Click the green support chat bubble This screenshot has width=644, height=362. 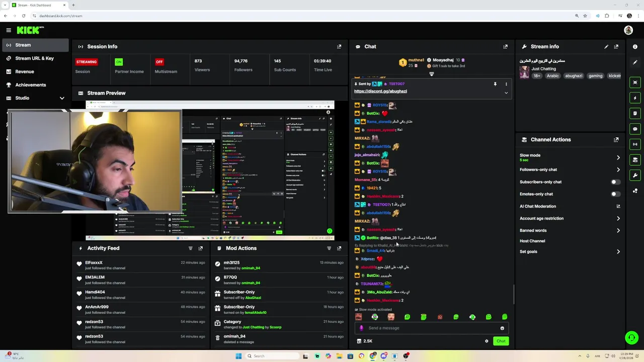click(631, 338)
